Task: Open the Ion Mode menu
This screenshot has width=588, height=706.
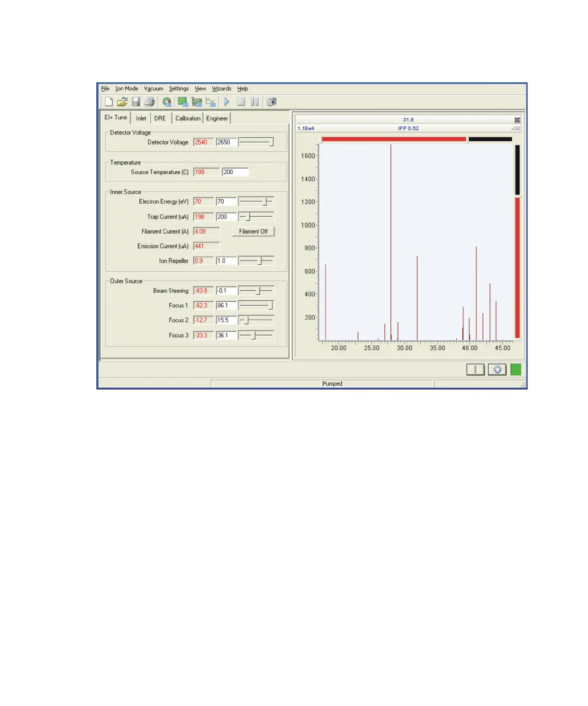Action: (127, 89)
